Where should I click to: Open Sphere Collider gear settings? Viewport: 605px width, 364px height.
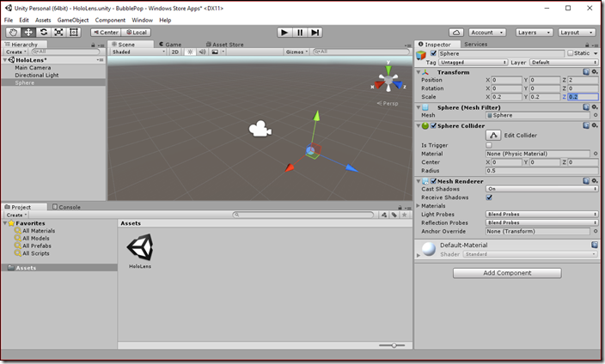point(595,125)
